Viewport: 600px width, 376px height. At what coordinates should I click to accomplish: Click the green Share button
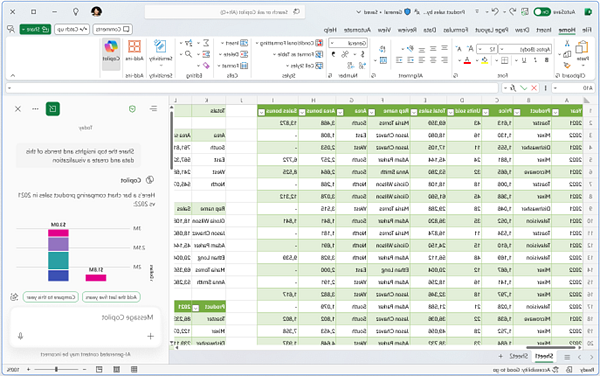pyautogui.click(x=35, y=29)
